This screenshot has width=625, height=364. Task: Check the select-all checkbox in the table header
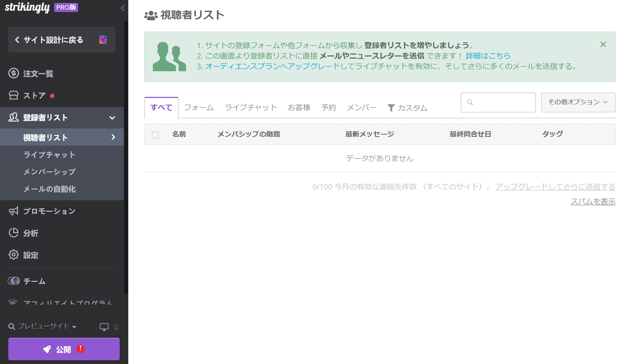[x=155, y=134]
